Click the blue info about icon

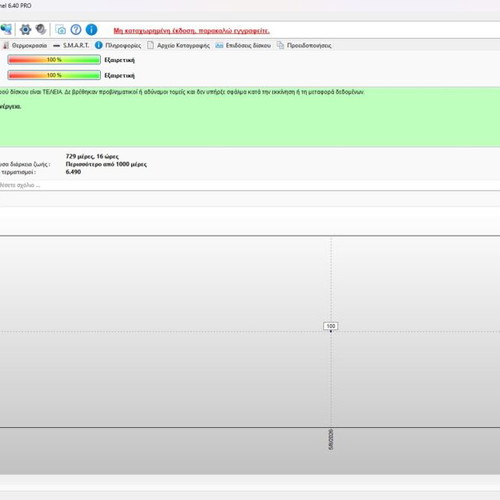91,30
